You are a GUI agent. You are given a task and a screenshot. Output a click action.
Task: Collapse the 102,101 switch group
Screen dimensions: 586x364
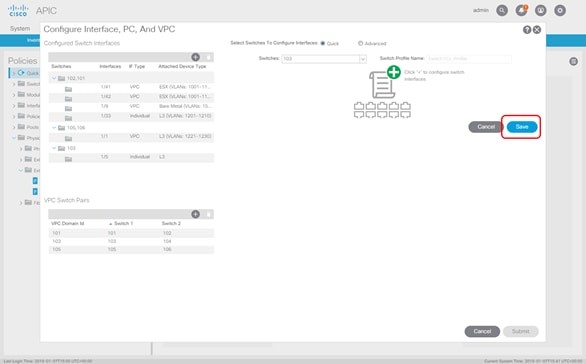54,78
